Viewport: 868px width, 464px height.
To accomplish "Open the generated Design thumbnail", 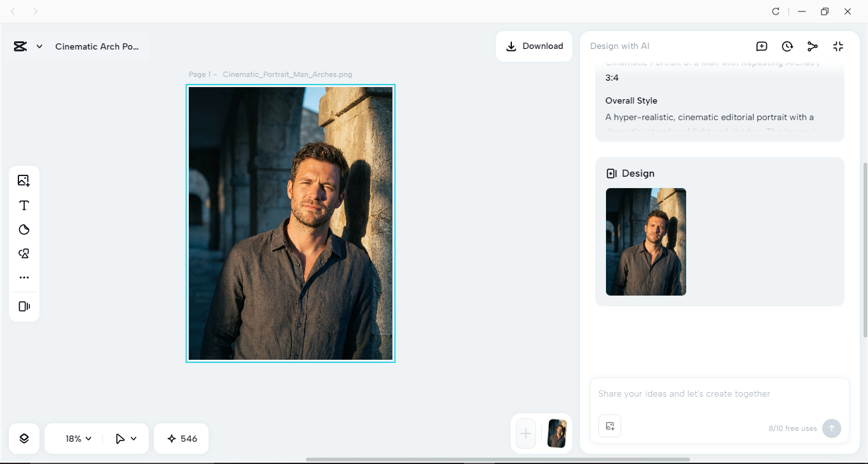I will (646, 242).
